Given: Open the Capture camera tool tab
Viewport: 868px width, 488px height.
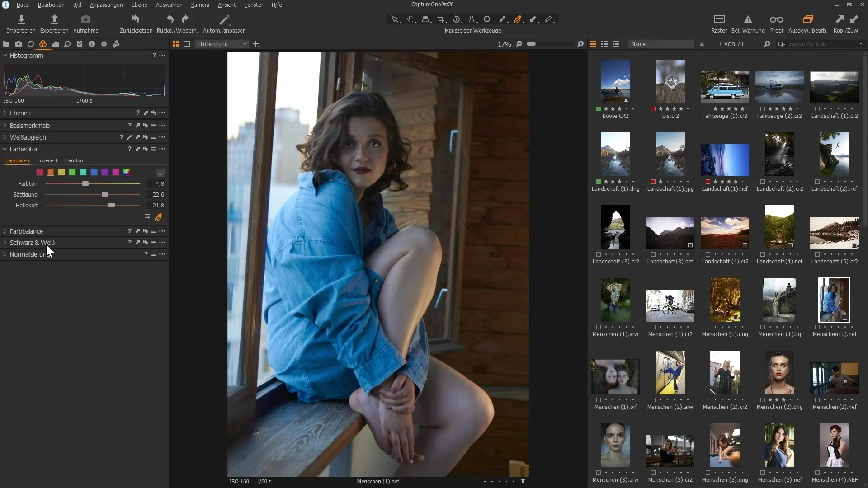Looking at the screenshot, I should (19, 44).
